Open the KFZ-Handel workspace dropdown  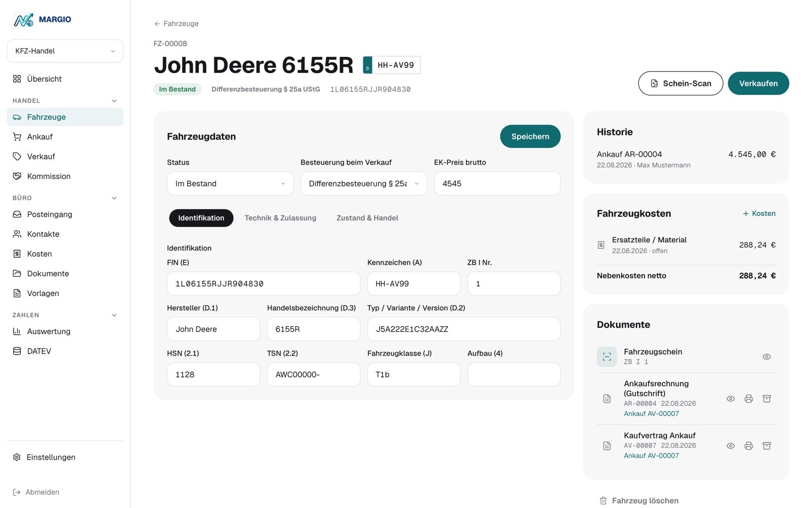pyautogui.click(x=65, y=51)
